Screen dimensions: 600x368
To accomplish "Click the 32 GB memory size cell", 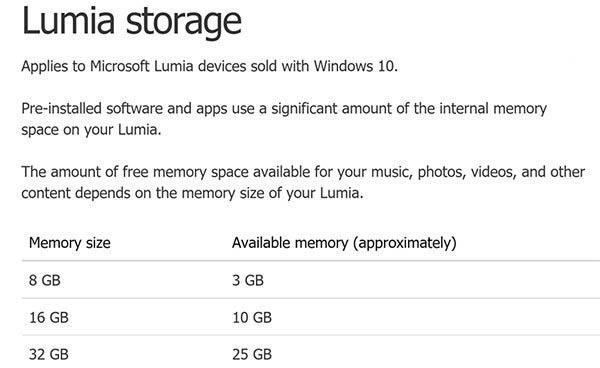I will click(49, 355).
